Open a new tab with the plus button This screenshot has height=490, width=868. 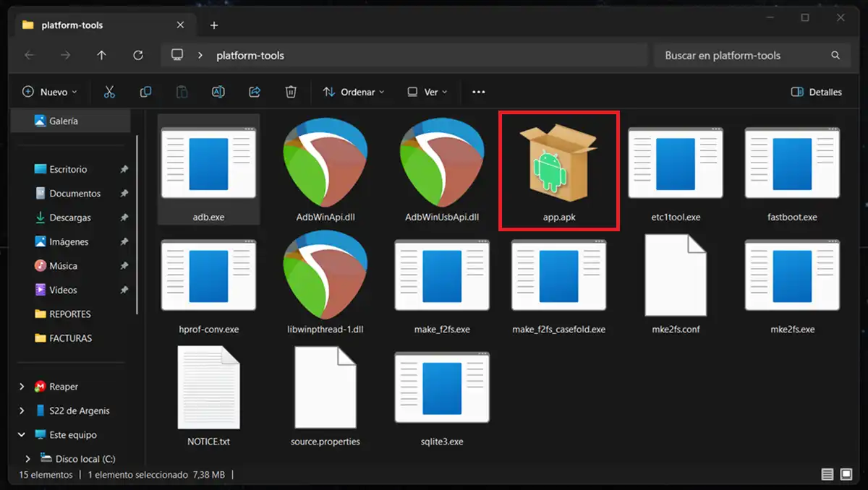(x=214, y=25)
